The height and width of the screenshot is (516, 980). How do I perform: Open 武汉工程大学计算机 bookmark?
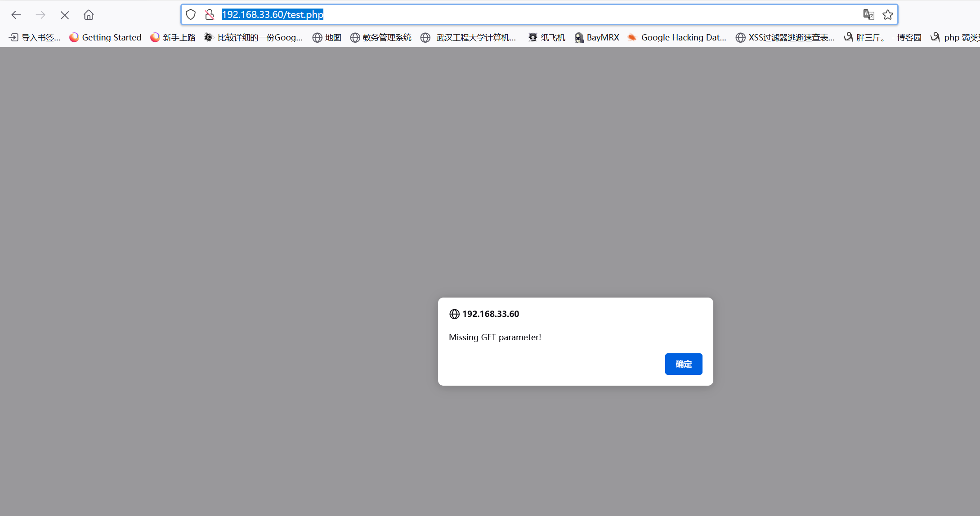[468, 37]
